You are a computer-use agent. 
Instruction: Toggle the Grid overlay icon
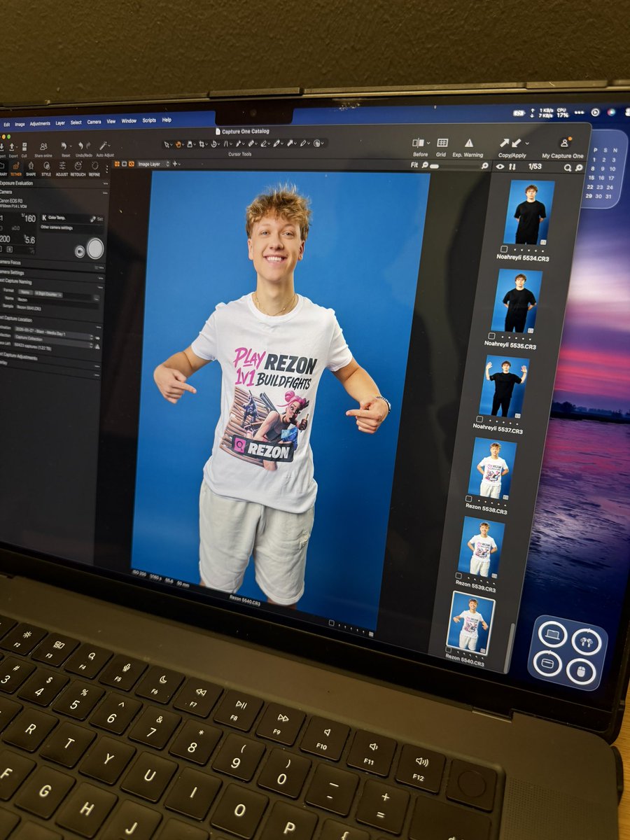coord(442,143)
